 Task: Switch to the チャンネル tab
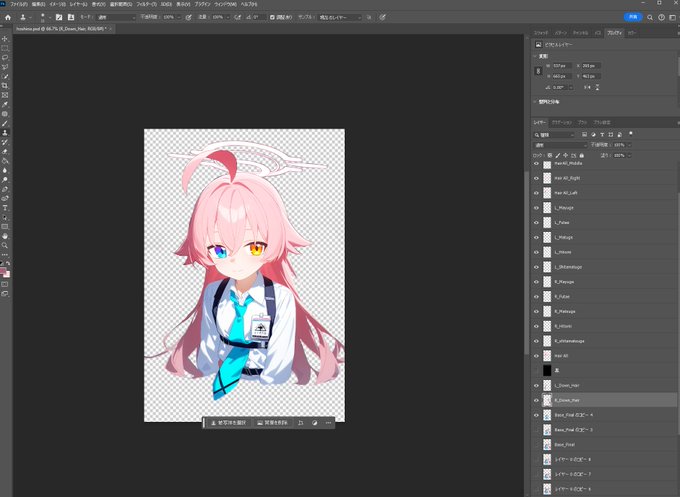coord(580,33)
